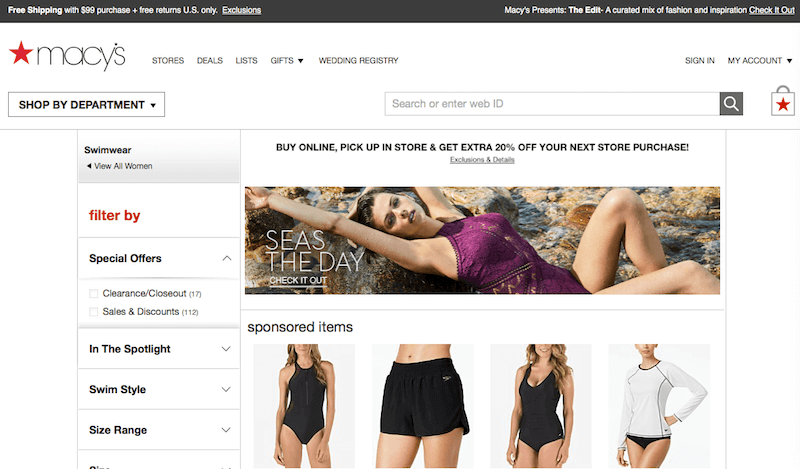800x469 pixels.
Task: Open the white long-sleeve rash guard product
Action: coord(659,406)
